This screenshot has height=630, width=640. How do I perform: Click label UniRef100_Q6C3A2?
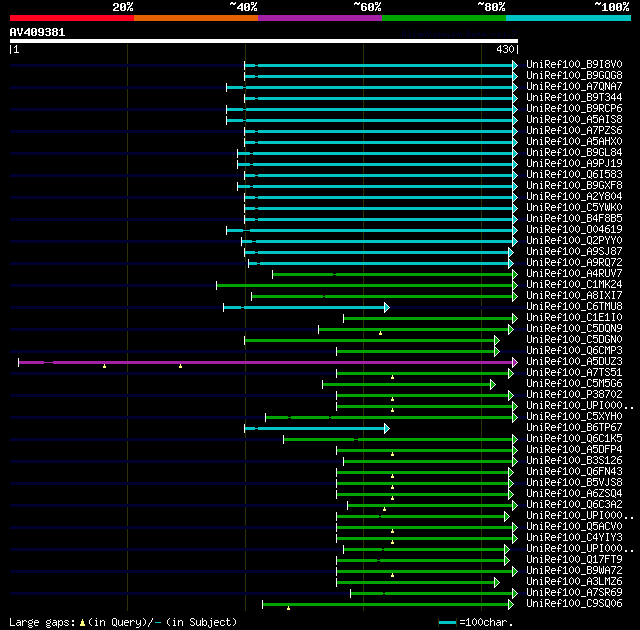(x=574, y=505)
